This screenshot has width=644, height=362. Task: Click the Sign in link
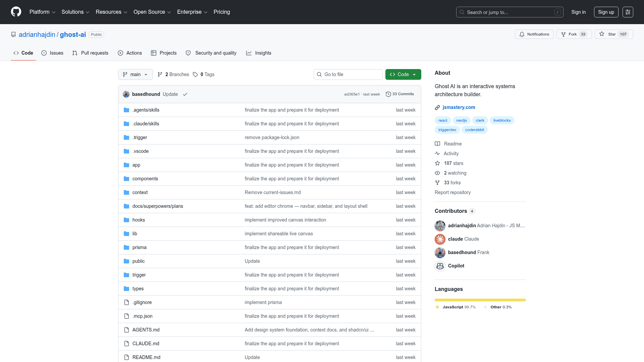coord(579,12)
